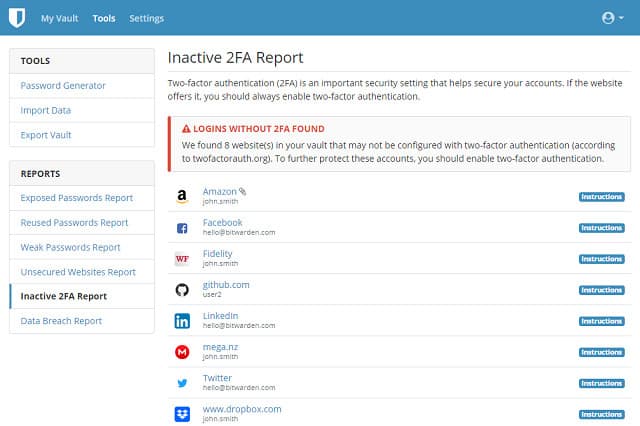Image resolution: width=640 pixels, height=426 pixels.
Task: Open Weak Passwords Report
Action: (82, 247)
